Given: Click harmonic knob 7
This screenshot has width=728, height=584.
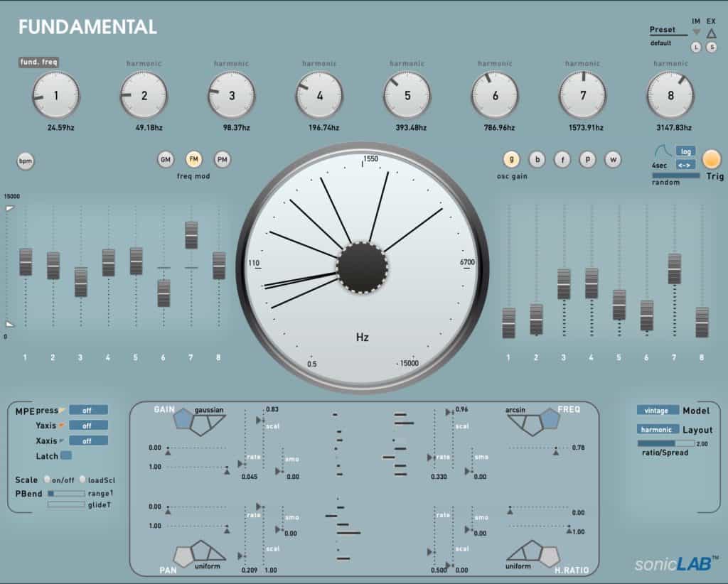Looking at the screenshot, I should [583, 95].
